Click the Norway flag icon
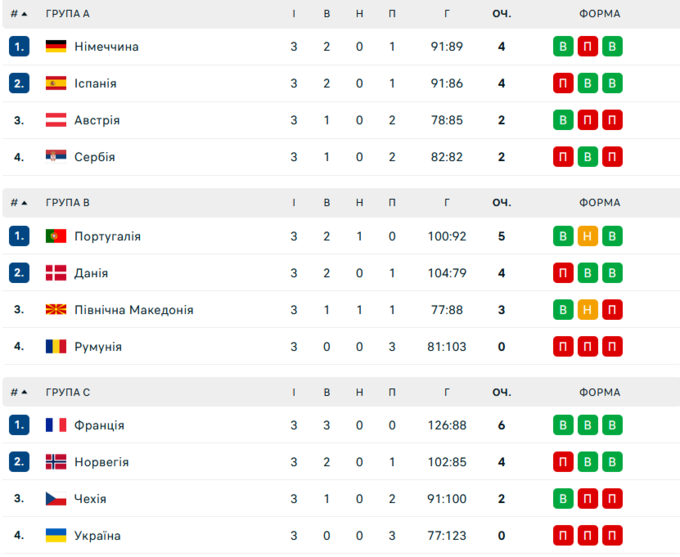 (56, 462)
